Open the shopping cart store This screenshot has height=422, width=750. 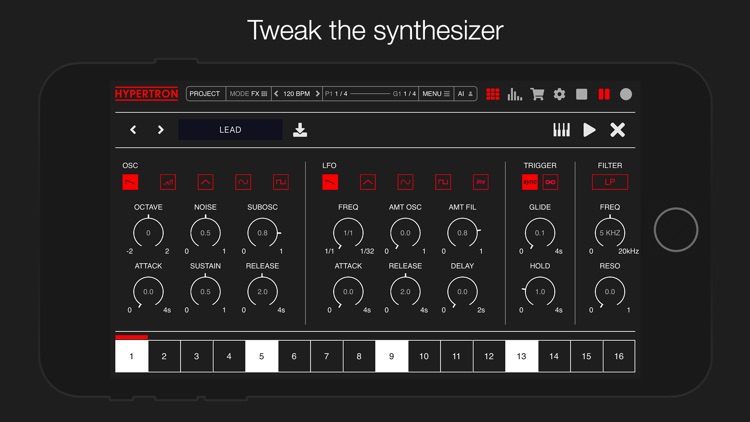pyautogui.click(x=537, y=94)
